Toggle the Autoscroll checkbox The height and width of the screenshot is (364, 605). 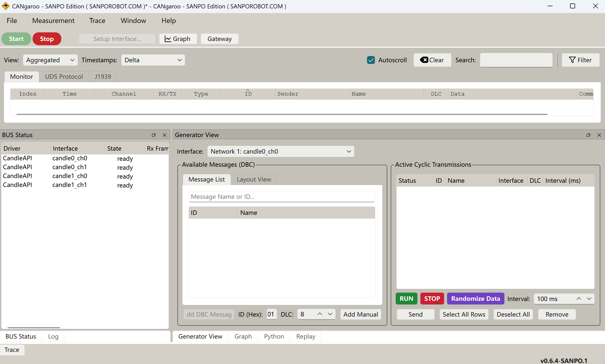coord(371,60)
